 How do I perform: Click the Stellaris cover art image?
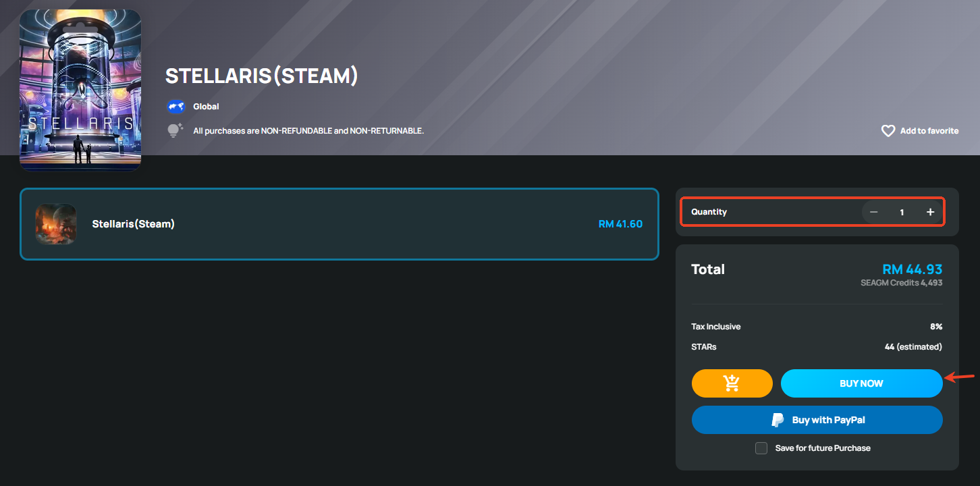click(x=80, y=89)
